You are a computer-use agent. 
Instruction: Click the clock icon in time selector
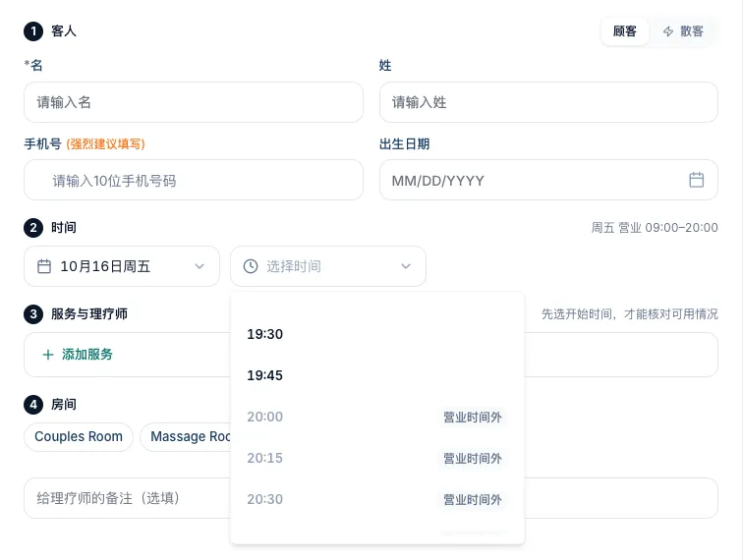[x=251, y=266]
